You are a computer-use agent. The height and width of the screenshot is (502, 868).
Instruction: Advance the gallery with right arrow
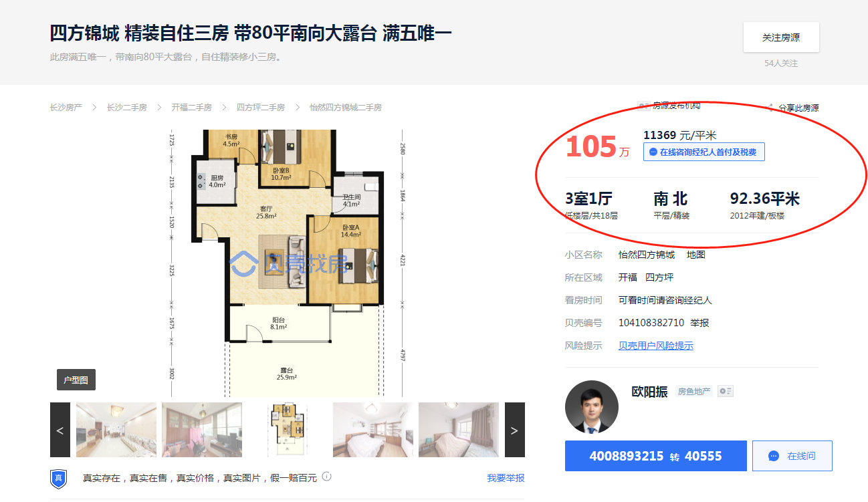coord(514,430)
